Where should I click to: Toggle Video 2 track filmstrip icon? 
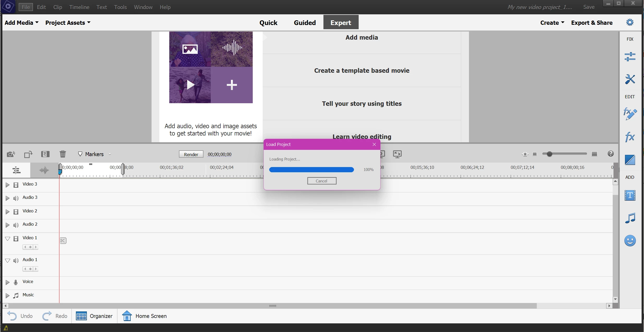[x=16, y=211]
